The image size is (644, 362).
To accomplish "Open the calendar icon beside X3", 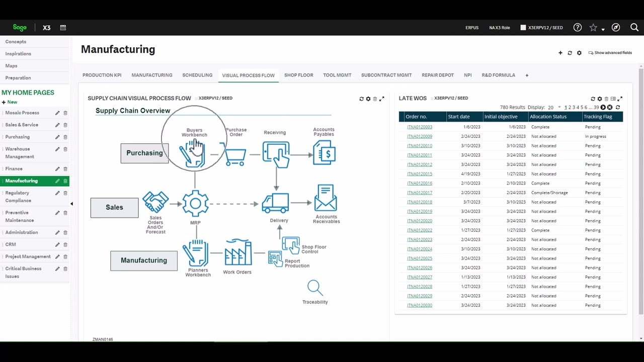I will click(63, 28).
